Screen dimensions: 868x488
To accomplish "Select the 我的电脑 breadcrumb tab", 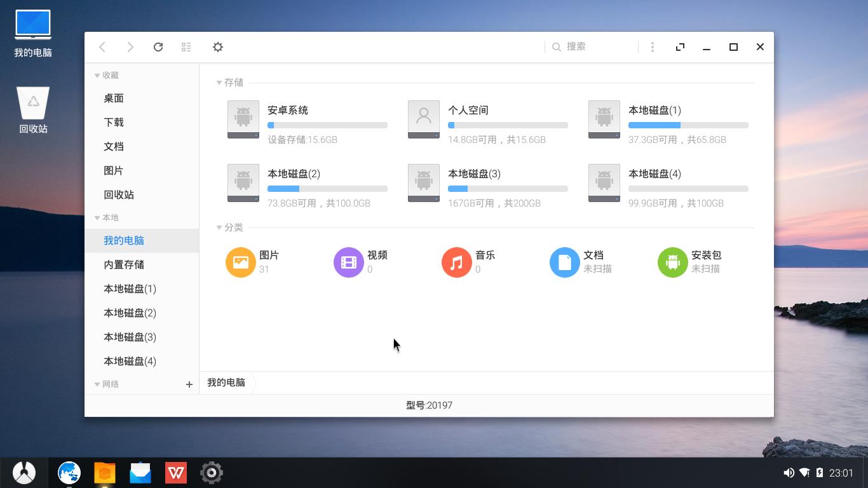I will [x=226, y=383].
